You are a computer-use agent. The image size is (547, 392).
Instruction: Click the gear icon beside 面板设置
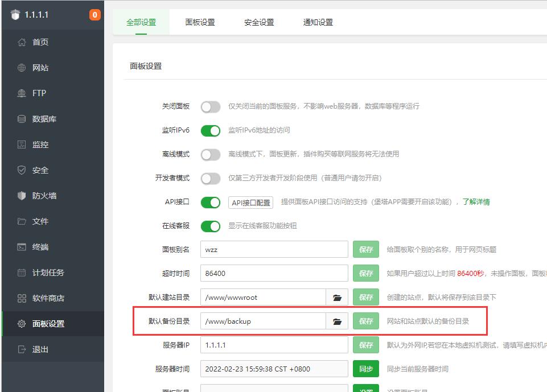pyautogui.click(x=22, y=324)
